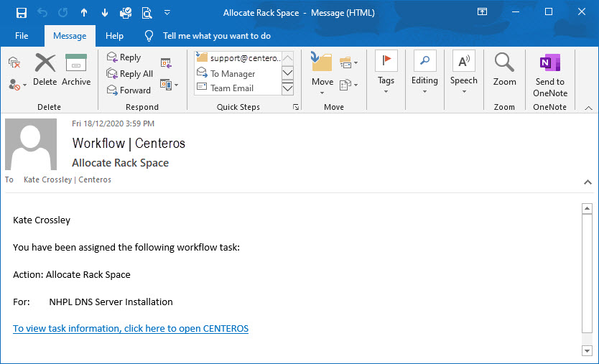Reply to the workflow email

coord(124,57)
